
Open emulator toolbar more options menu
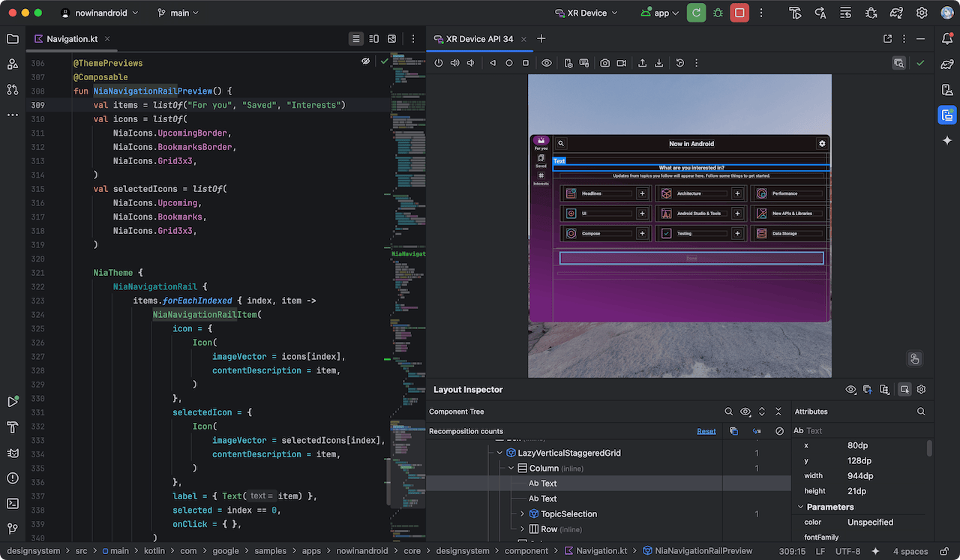pyautogui.click(x=697, y=63)
